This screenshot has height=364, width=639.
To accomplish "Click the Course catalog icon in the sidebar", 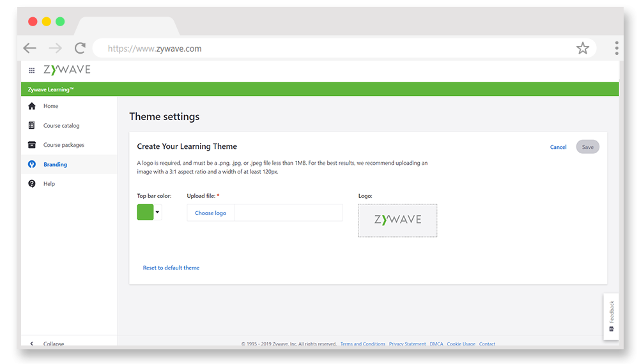I will click(32, 125).
